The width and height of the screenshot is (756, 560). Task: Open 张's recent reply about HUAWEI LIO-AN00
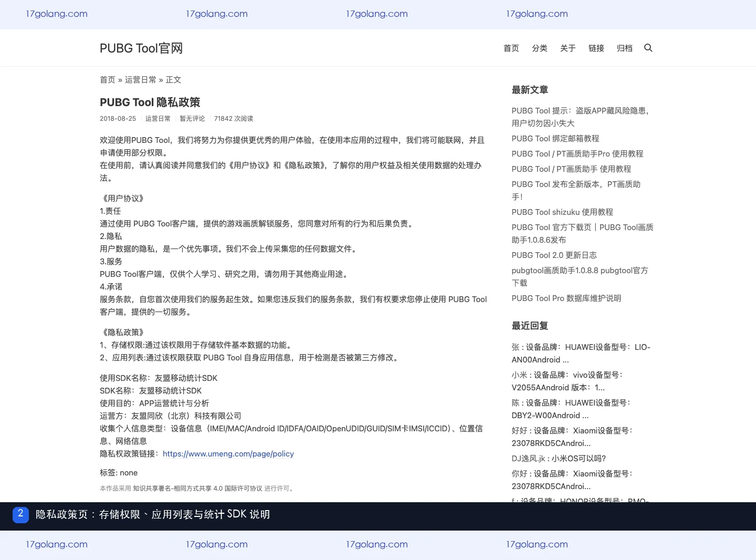(x=581, y=354)
